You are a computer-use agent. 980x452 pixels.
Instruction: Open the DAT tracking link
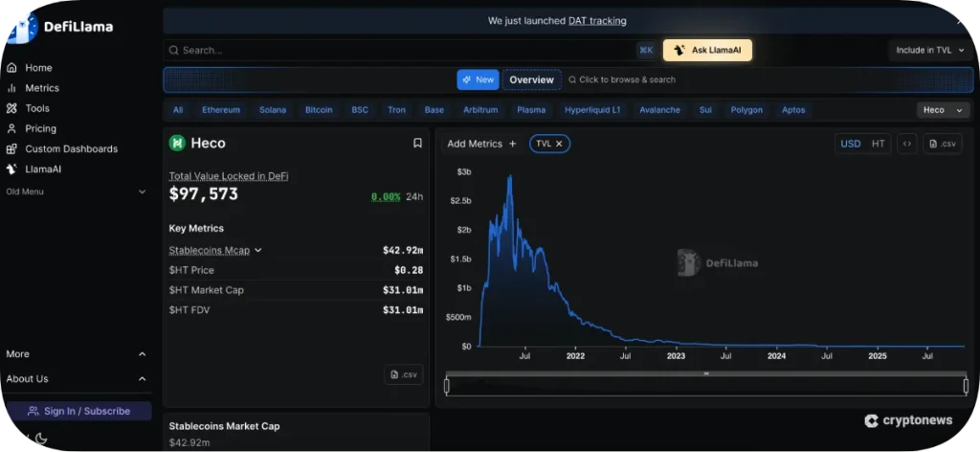coord(597,21)
